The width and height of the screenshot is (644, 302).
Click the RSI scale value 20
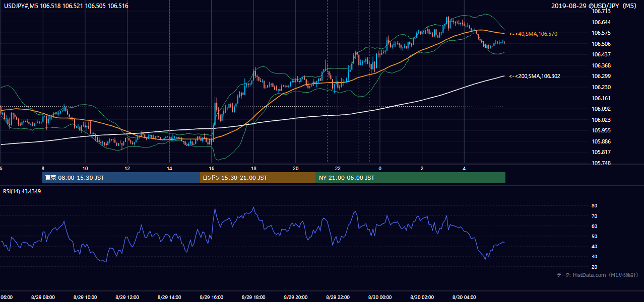[594, 267]
